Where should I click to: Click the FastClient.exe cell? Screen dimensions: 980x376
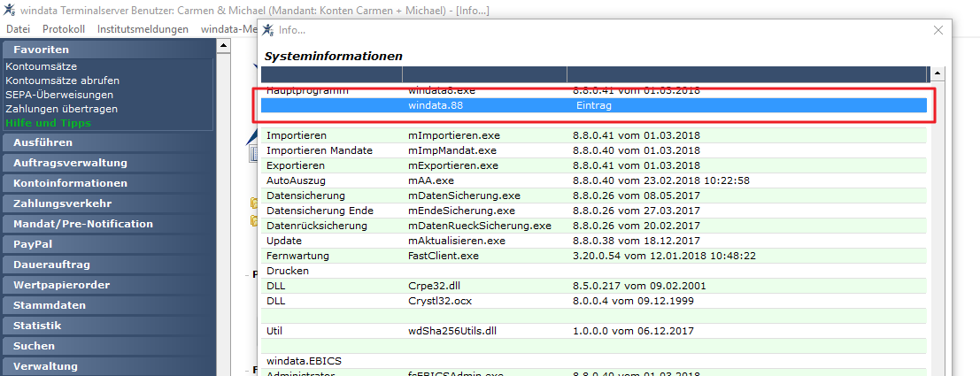coord(444,256)
